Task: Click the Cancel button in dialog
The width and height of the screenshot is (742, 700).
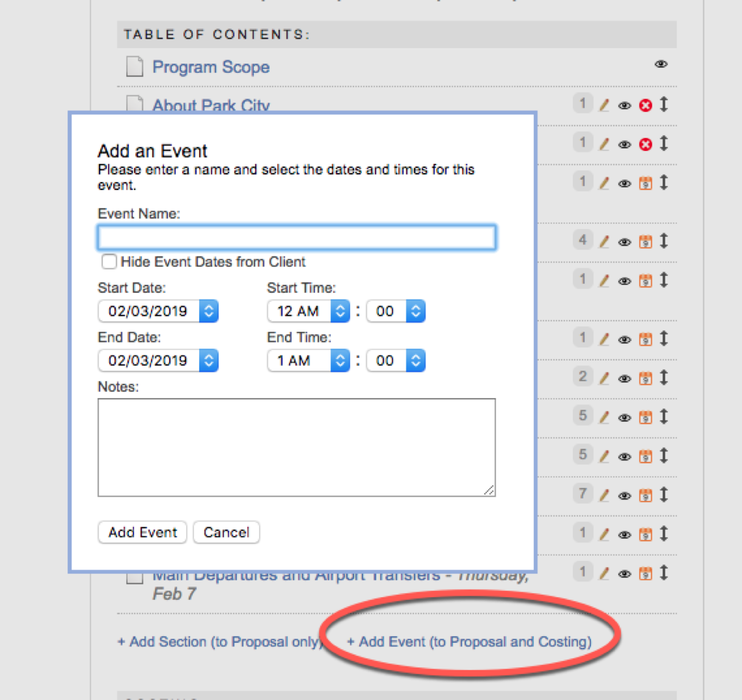Action: pyautogui.click(x=226, y=532)
